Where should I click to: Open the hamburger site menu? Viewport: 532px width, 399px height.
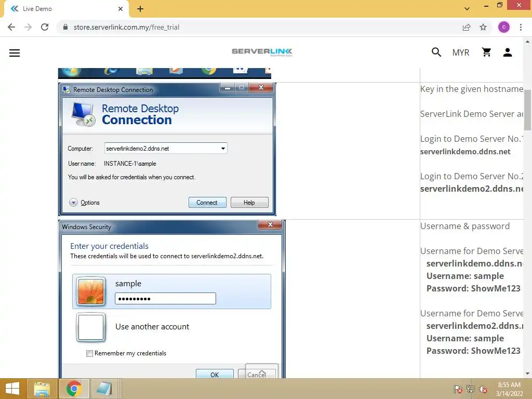coord(15,53)
